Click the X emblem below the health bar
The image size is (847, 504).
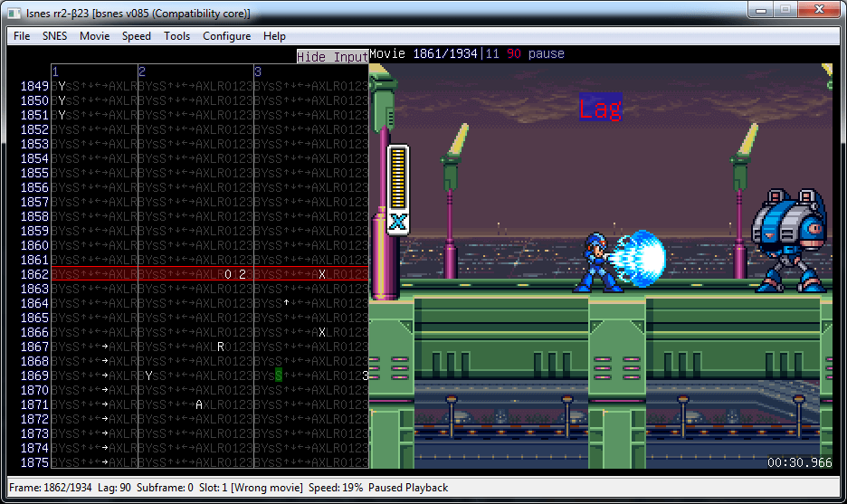coord(398,223)
